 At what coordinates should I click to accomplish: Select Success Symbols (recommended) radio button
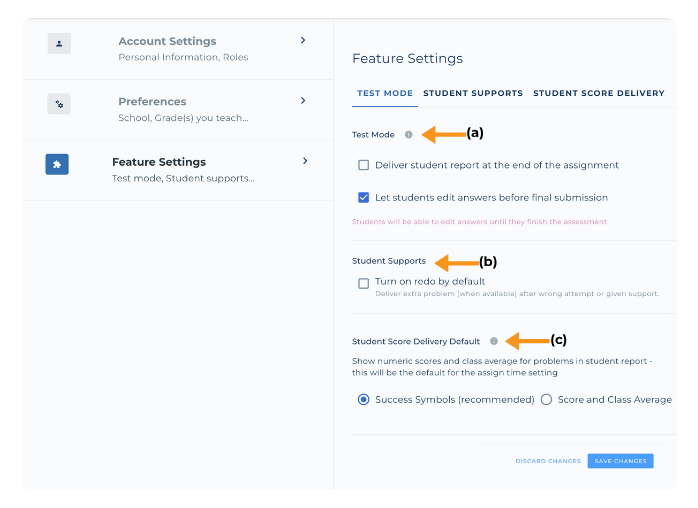(364, 399)
